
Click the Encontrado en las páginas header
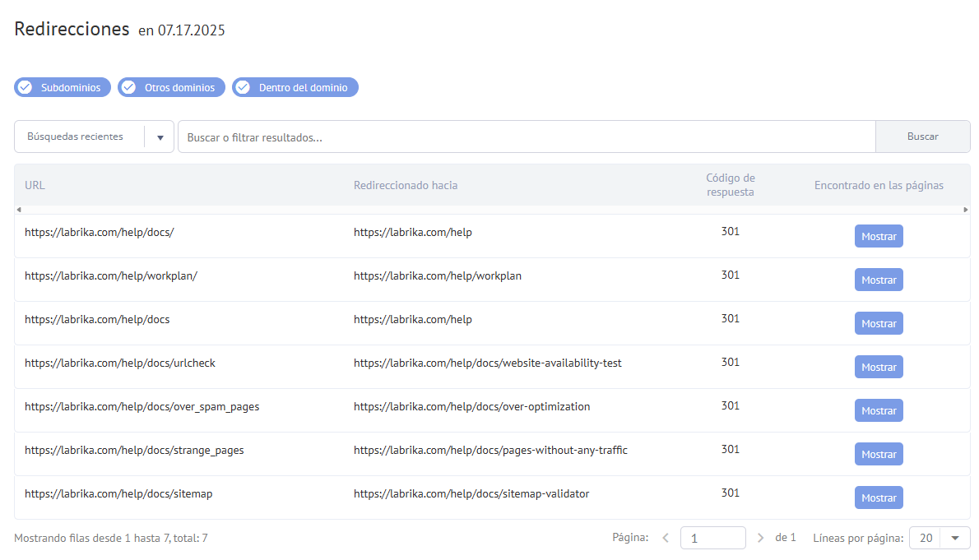pos(879,185)
